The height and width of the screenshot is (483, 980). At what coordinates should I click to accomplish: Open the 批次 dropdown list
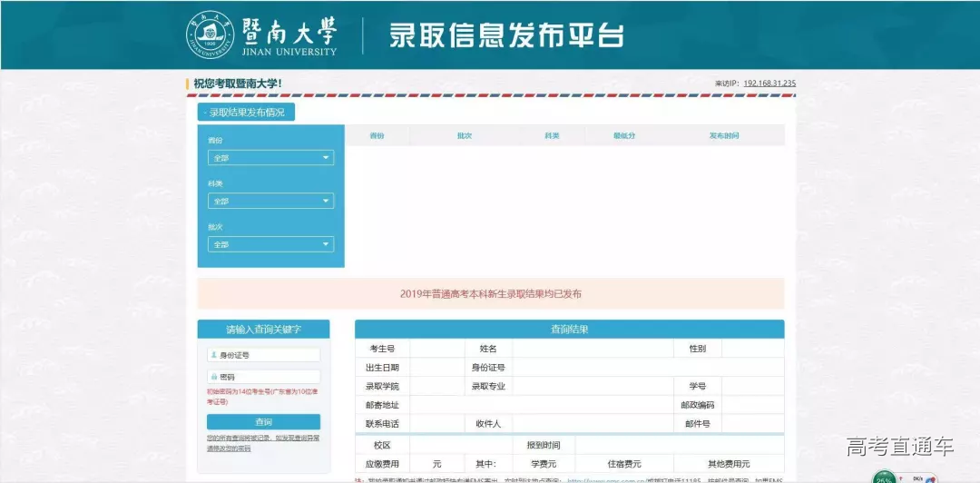click(x=271, y=244)
